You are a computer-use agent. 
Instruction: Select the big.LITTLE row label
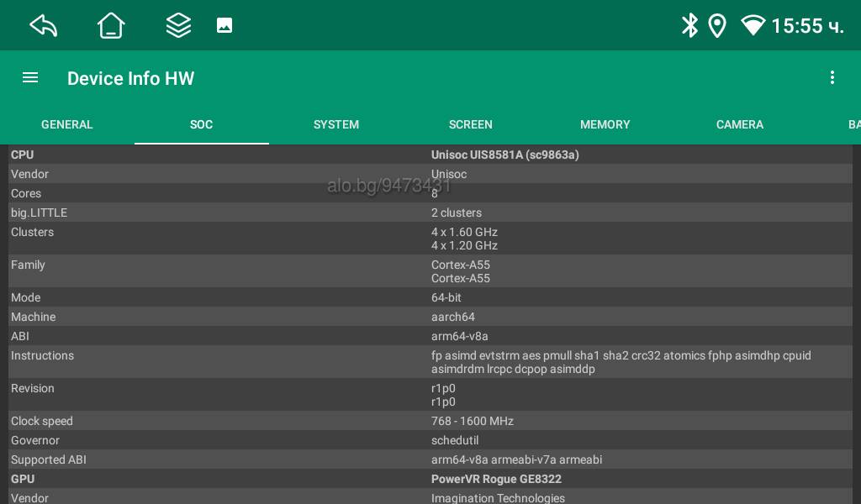[39, 213]
